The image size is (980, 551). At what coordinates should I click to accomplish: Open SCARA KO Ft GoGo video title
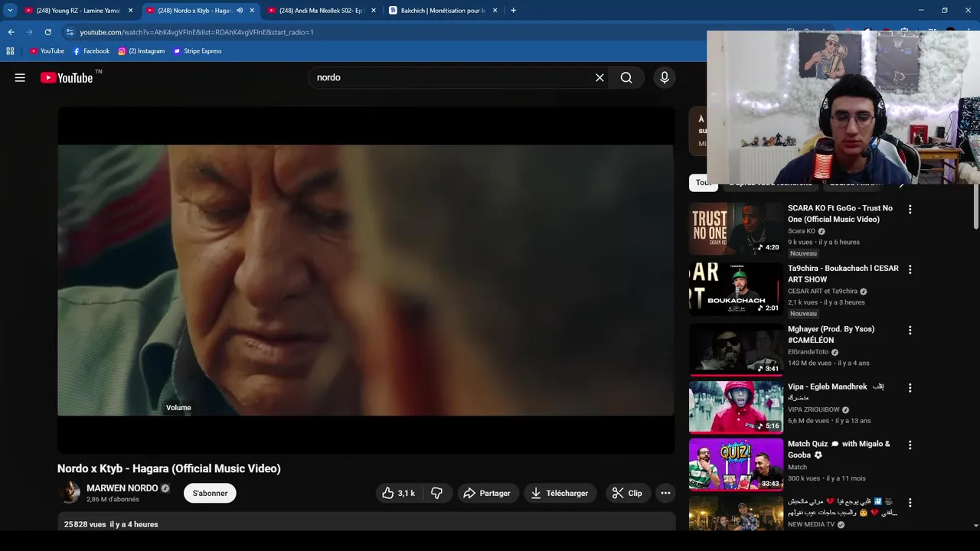[x=840, y=214]
